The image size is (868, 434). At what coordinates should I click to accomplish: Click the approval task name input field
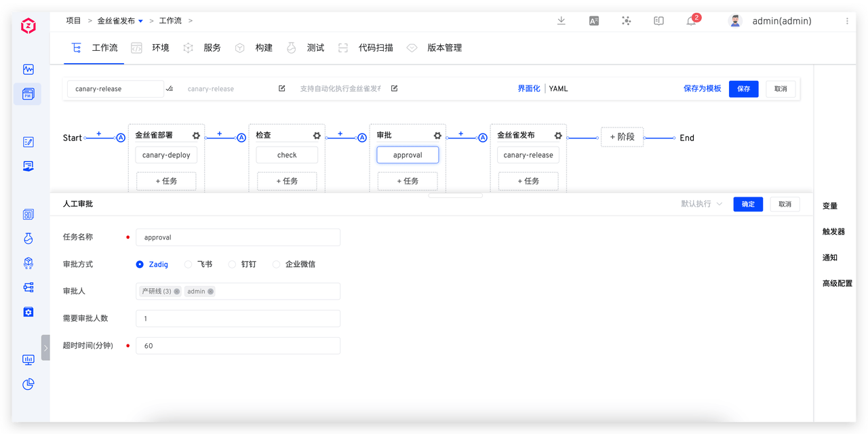pyautogui.click(x=237, y=237)
